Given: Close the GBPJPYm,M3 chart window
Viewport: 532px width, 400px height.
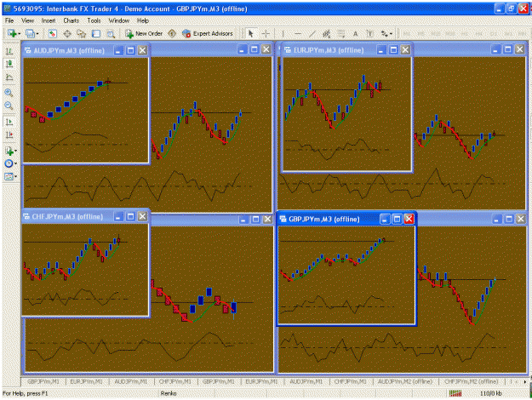Looking at the screenshot, I should (x=409, y=220).
